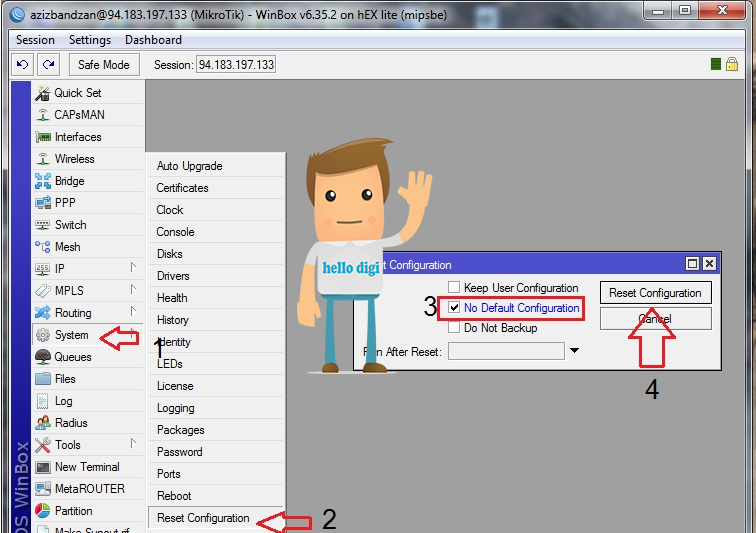Click the New Terminal icon
Viewport: 756px width, 533px height.
pos(42,467)
